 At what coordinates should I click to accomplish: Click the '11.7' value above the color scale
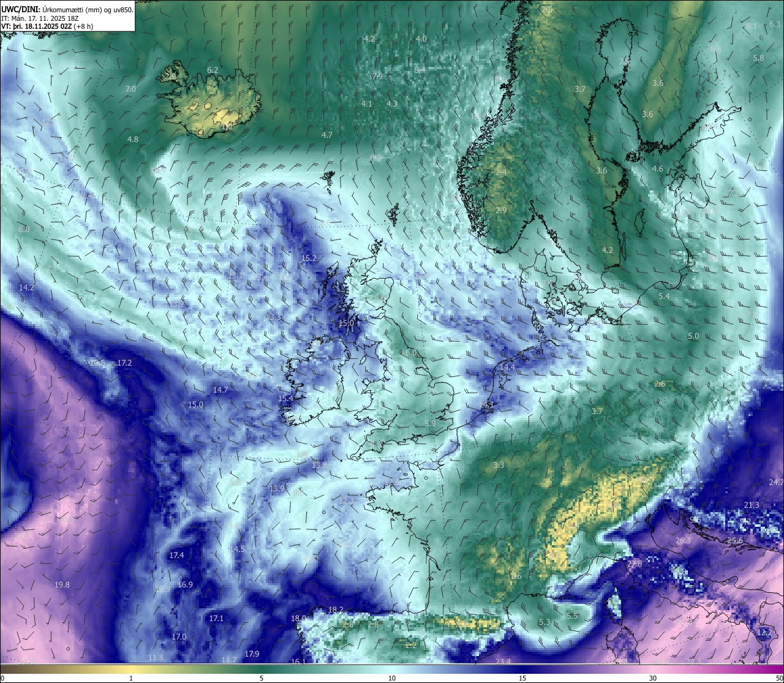point(229,660)
